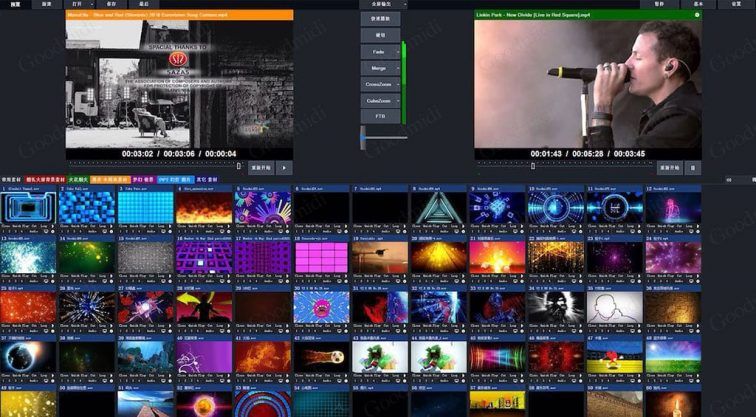Select the skull clip thumbnail
This screenshot has height=417, width=756.
[x=555, y=307]
